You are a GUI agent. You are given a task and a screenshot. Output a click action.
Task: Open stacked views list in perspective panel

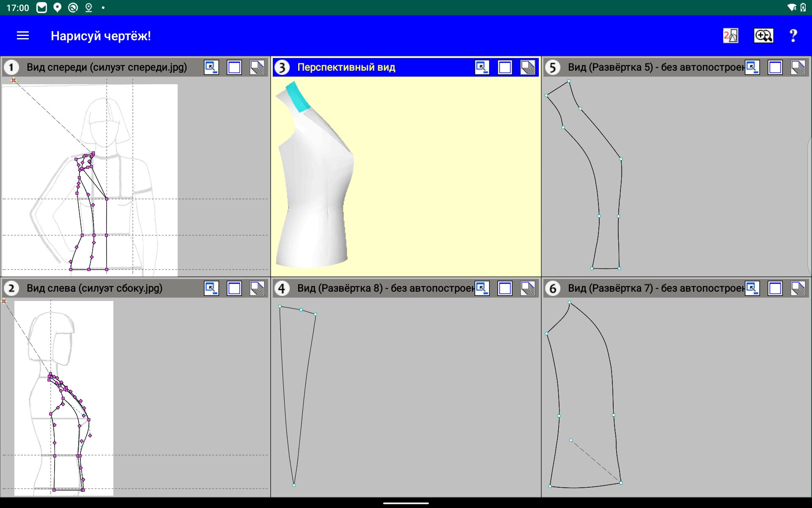click(527, 67)
